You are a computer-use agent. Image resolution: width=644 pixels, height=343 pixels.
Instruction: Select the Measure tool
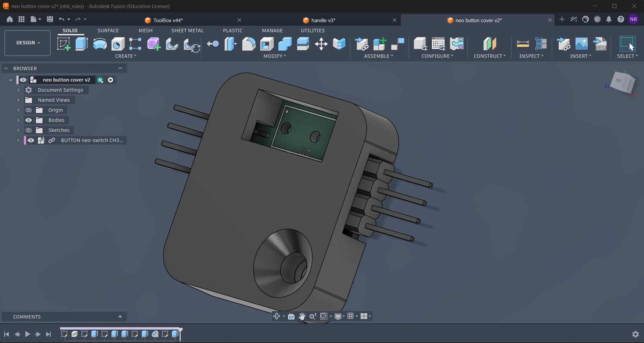click(522, 44)
